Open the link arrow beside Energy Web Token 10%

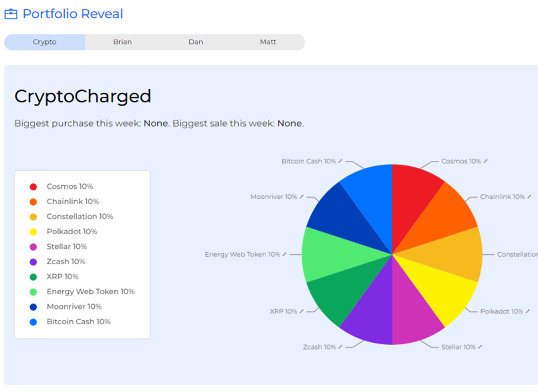284,255
